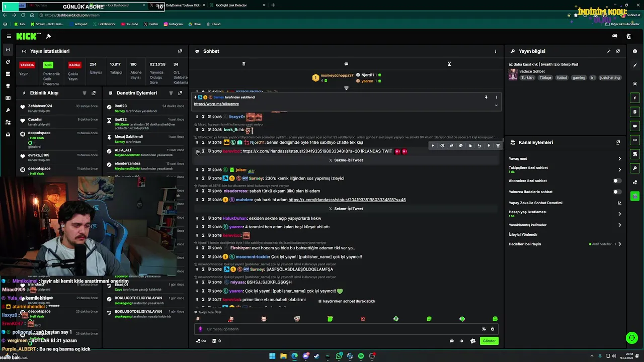Open YouTube bookmark in bookmarks bar
Screen dimensions: 644x362
(129, 24)
